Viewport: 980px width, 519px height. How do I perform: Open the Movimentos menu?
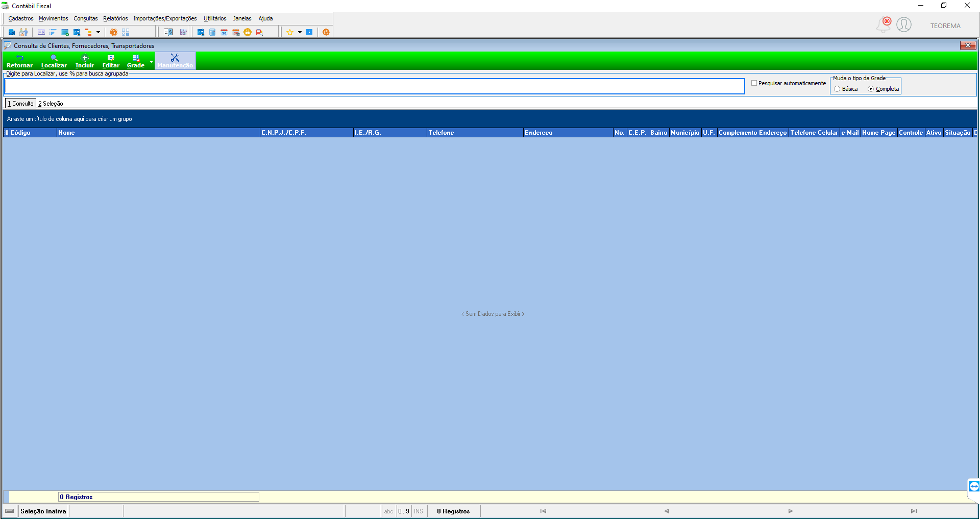pyautogui.click(x=54, y=18)
